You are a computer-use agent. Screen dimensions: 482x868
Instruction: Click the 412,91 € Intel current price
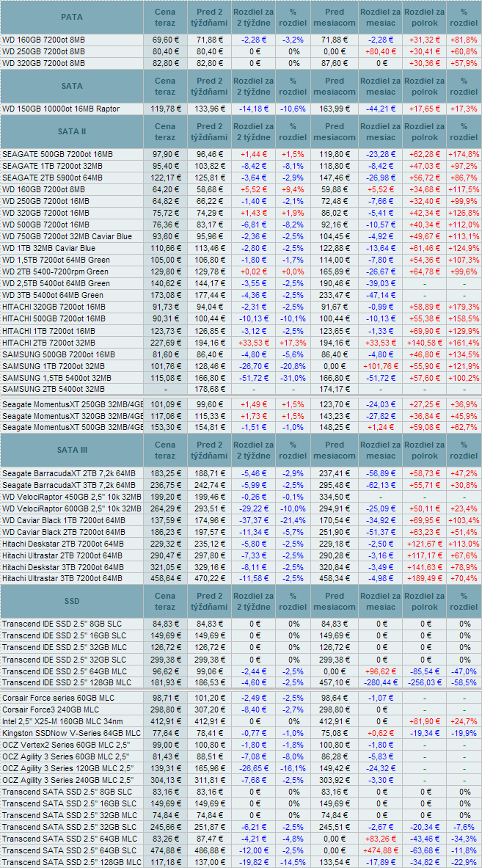coord(165,721)
